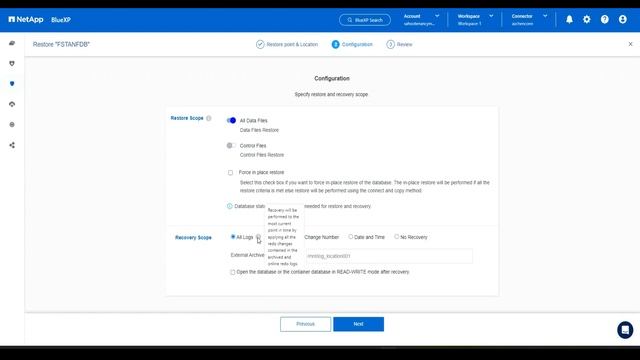The height and width of the screenshot is (360, 640).
Task: Open the share nodes icon in sidebar
Action: tap(12, 145)
